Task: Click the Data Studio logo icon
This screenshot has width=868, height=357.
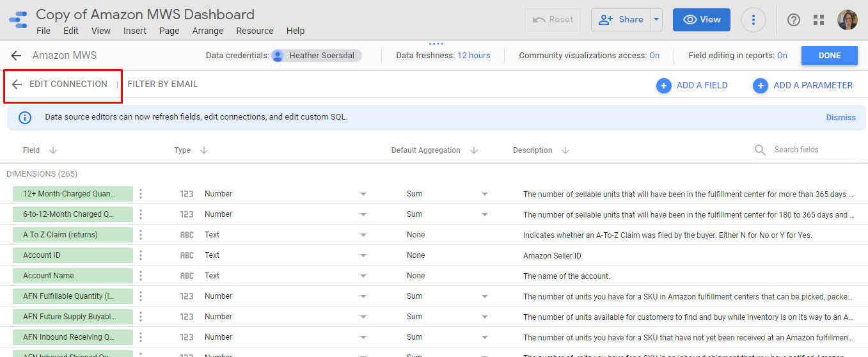Action: click(x=18, y=20)
